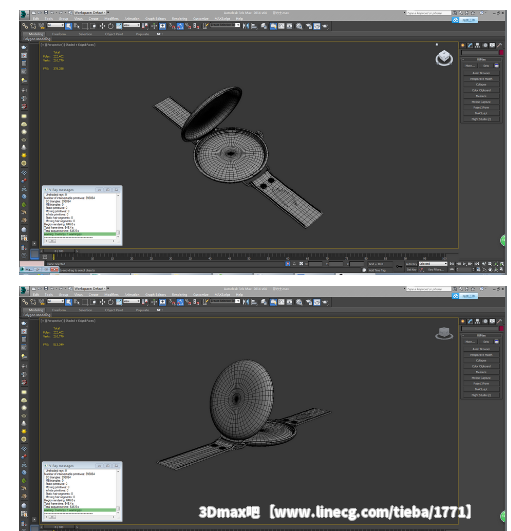511x531 pixels.
Task: Click Unlink Selection icon in top screenshot
Action: click(33, 26)
